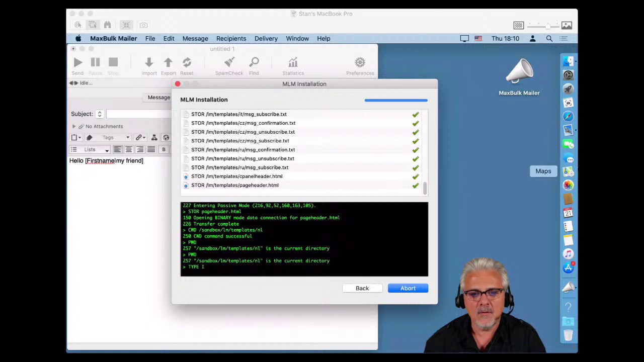Open Photos from the dock
The height and width of the screenshot is (362, 644).
(x=568, y=185)
